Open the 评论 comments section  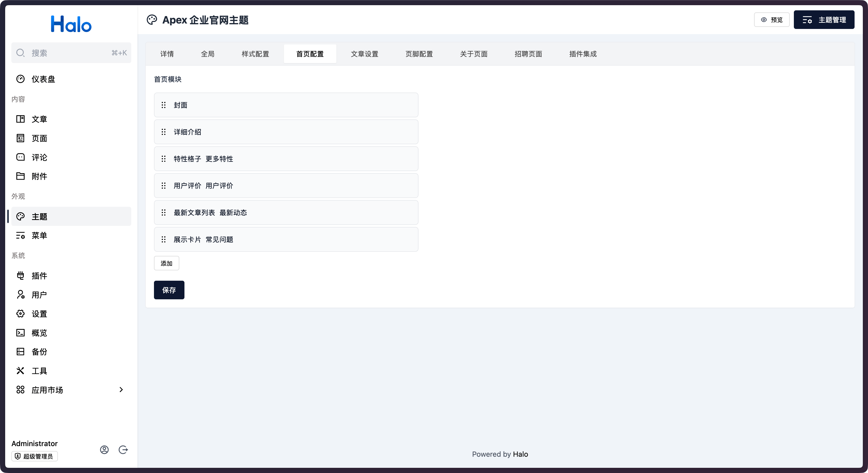[40, 157]
